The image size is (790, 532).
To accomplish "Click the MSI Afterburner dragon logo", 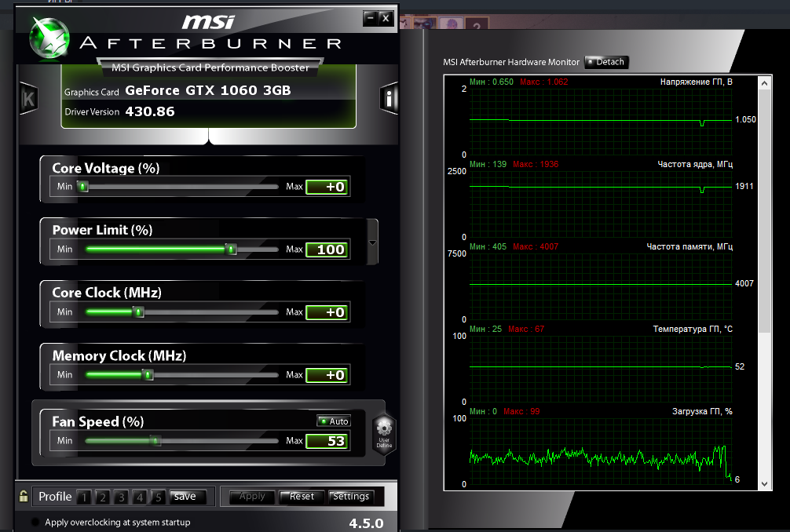I will click(49, 38).
